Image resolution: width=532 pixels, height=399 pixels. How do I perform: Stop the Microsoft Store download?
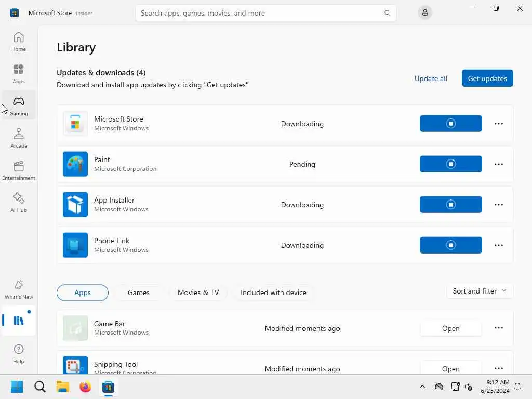click(x=450, y=124)
